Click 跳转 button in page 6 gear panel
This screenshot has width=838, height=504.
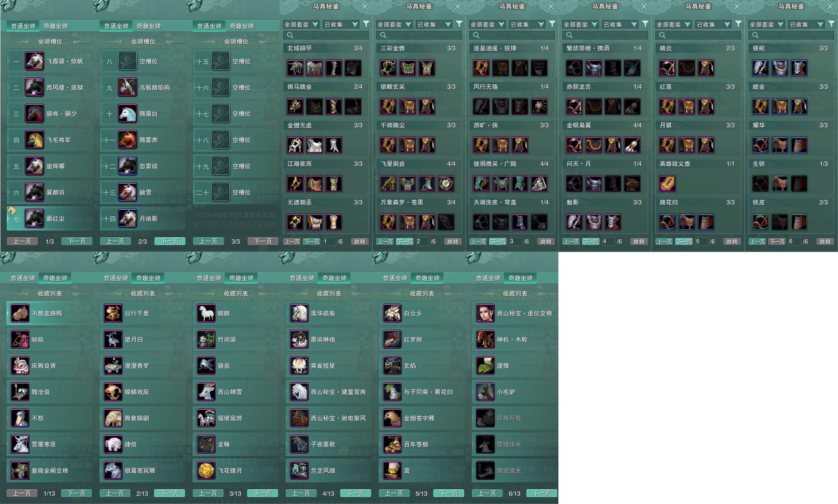click(x=825, y=241)
